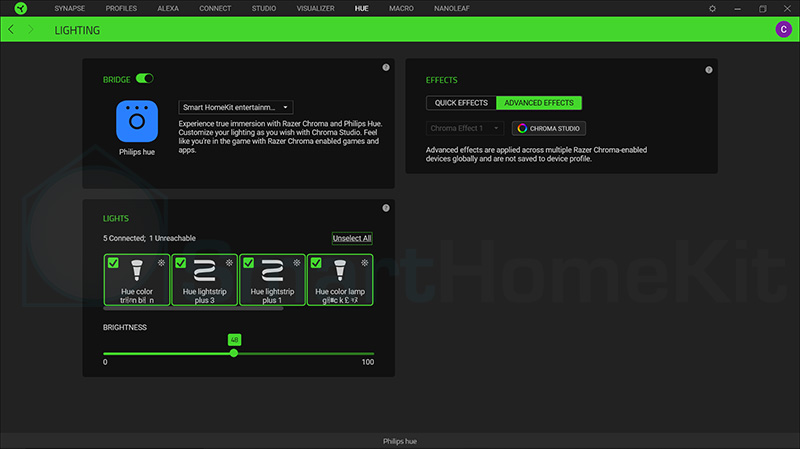The image size is (800, 449).
Task: Open the Alexa tab
Action: [x=168, y=8]
